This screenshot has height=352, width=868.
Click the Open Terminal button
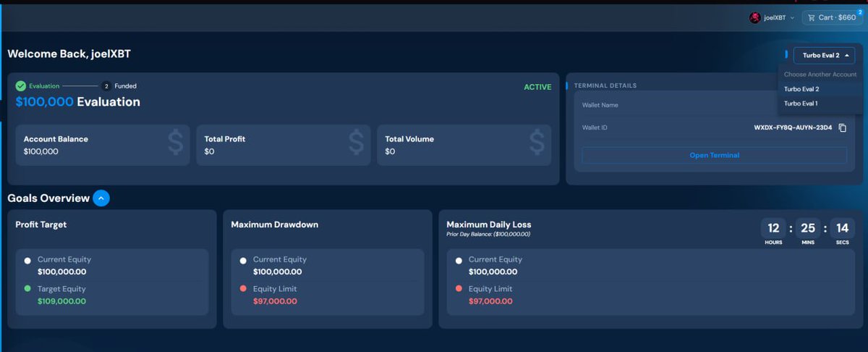pos(714,155)
